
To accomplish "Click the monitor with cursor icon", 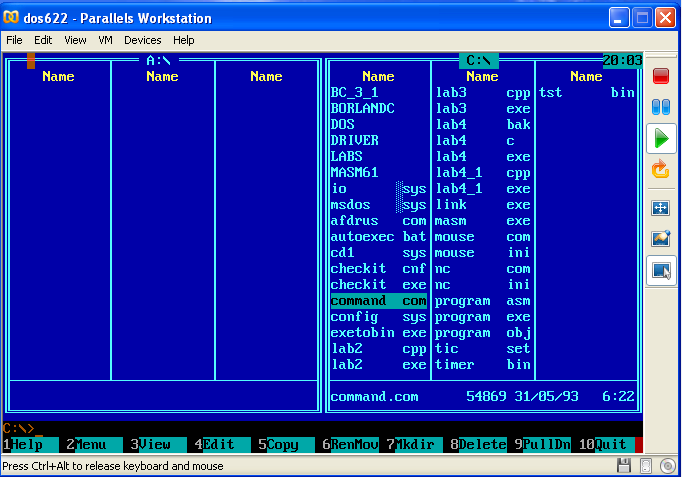I will [x=661, y=270].
